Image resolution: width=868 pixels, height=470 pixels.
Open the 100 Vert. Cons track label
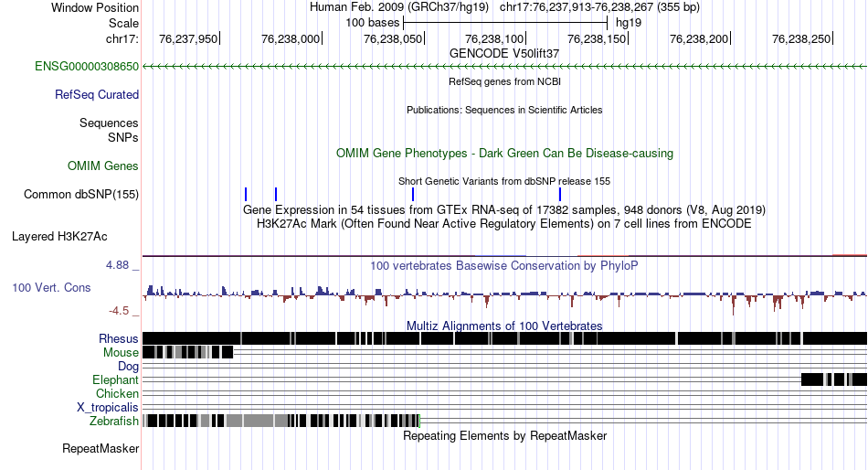coord(51,288)
